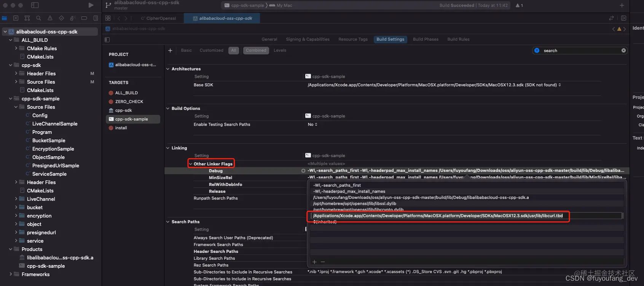Image resolution: width=644 pixels, height=286 pixels.
Task: Collapse the alibabacloud-oss-cpp-sdk root project
Action: click(5, 32)
